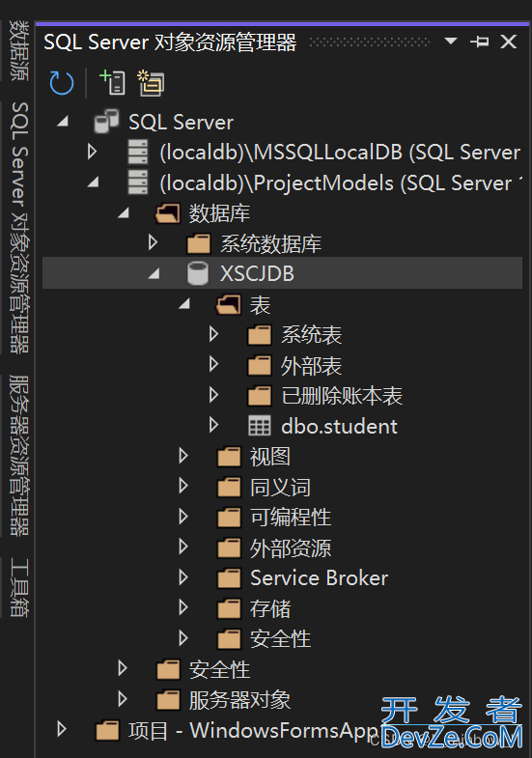Image resolution: width=532 pixels, height=758 pixels.
Task: Expand the 服务器对象 folder
Action: tap(123, 699)
